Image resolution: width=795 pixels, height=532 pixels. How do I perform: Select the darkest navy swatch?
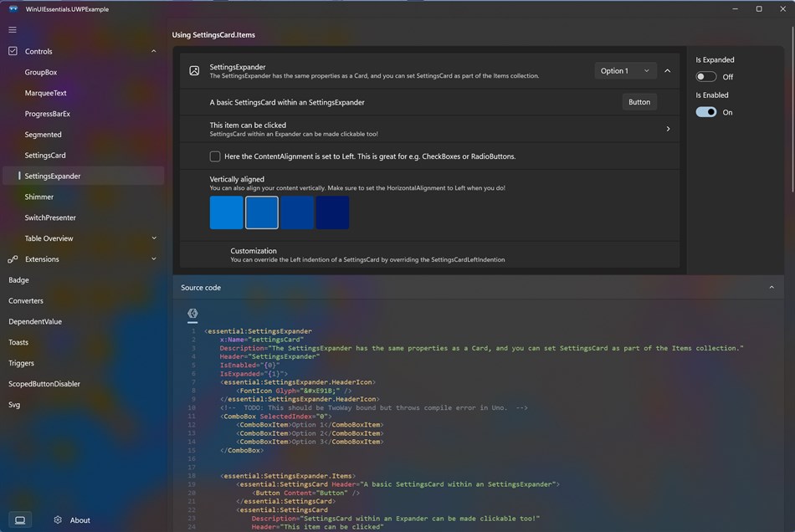pyautogui.click(x=332, y=212)
